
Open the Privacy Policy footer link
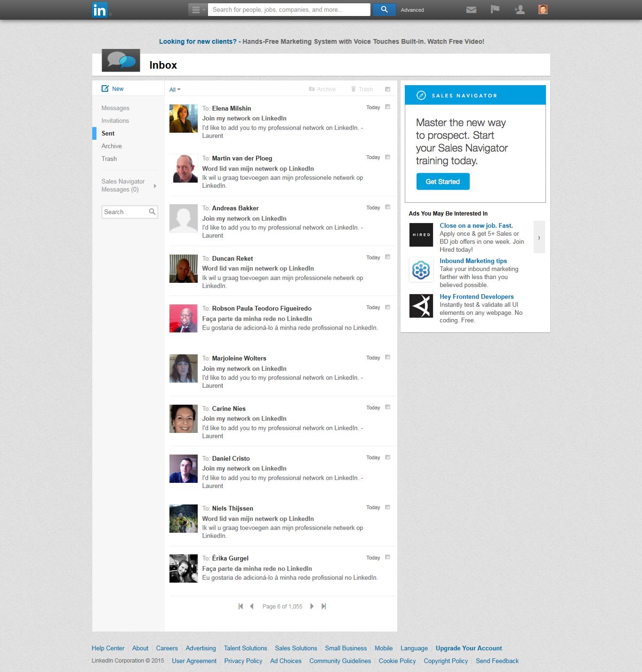[x=243, y=661]
